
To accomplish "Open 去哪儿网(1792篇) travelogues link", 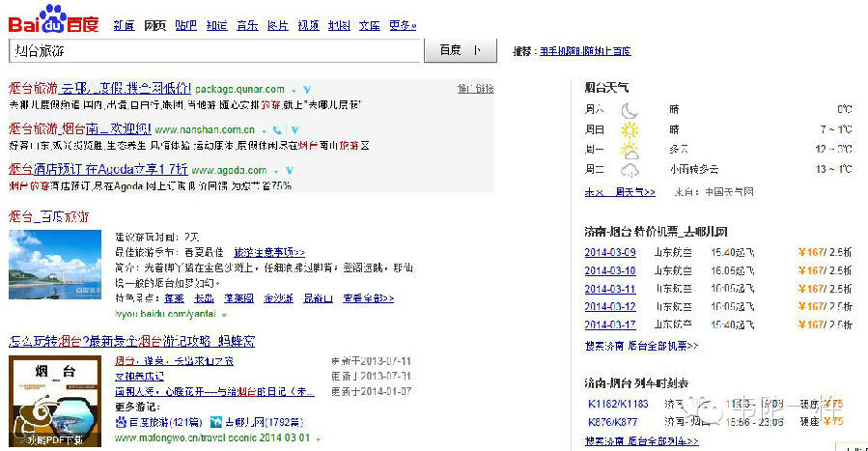I will 264,422.
